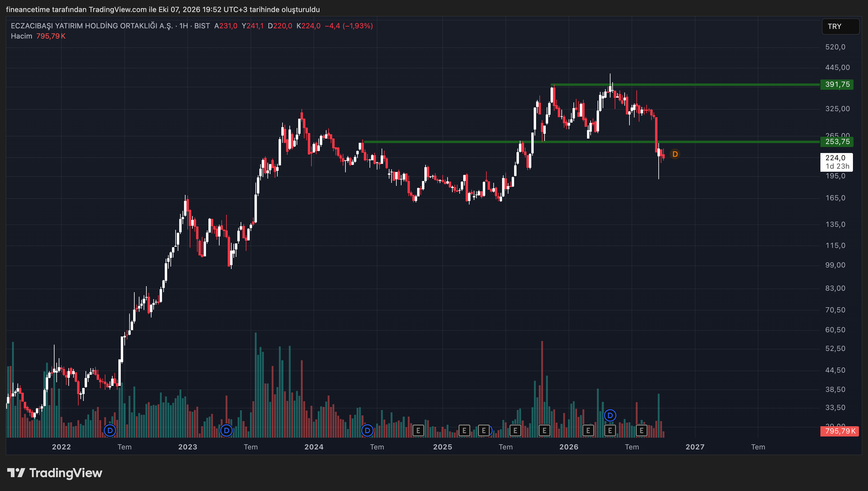868x491 pixels.
Task: Click the Eczacıbaşı Yatırım Holding symbol title
Action: pos(92,26)
